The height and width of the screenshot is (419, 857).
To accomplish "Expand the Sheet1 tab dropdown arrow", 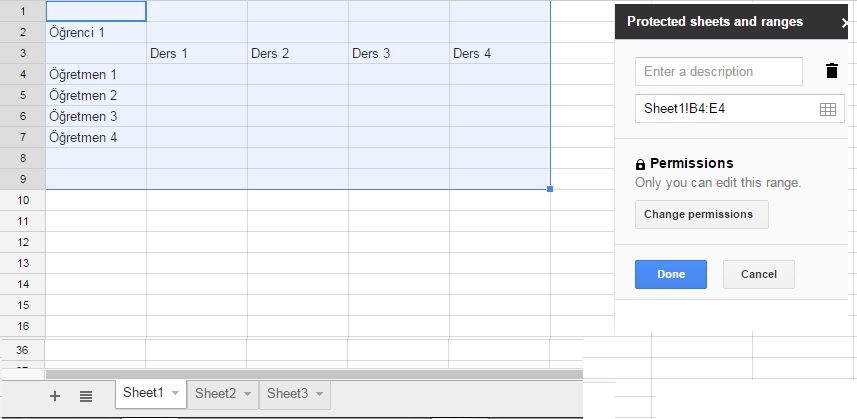I will [175, 393].
